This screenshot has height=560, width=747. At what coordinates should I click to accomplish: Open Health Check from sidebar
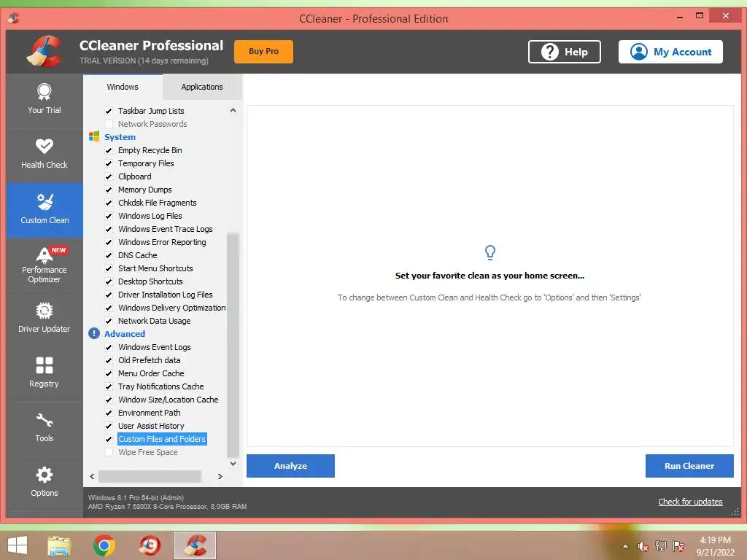click(44, 154)
